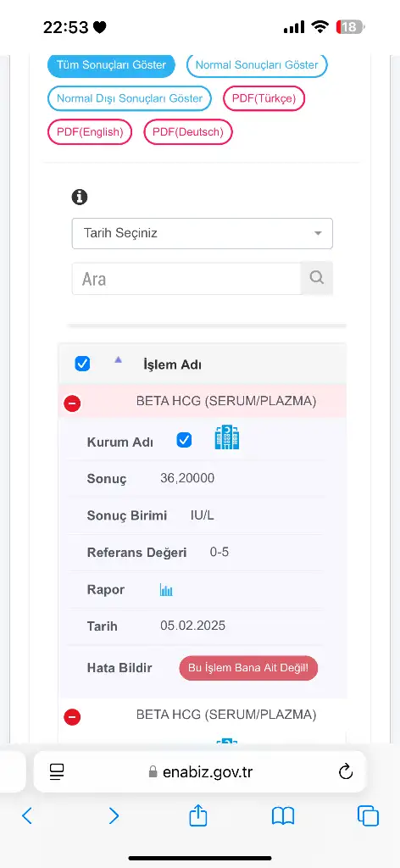Toggle the select-all checkbox beside İşlem Adı
The height and width of the screenshot is (868, 400).
click(x=82, y=364)
